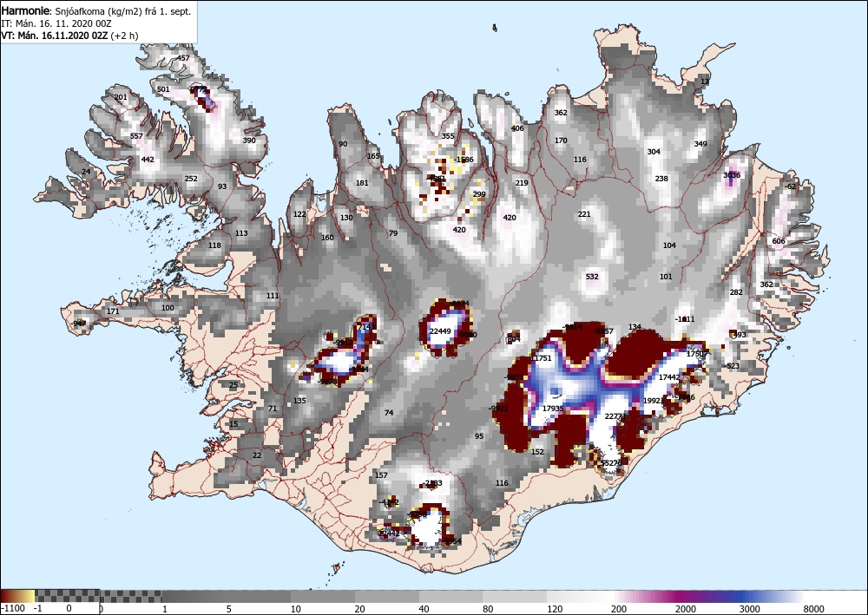Click the map value 17935
Screen dimensions: 868x615
[552, 409]
